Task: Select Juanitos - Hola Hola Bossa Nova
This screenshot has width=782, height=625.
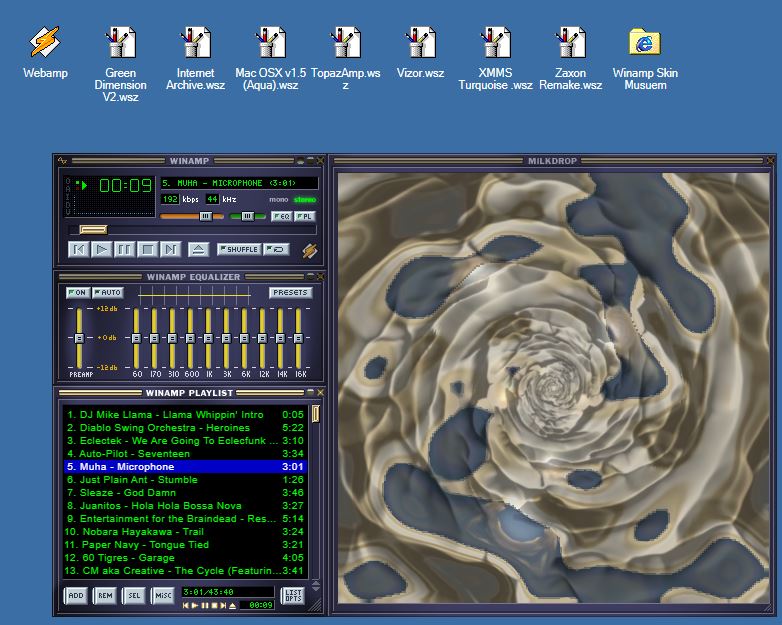Action: 185,505
